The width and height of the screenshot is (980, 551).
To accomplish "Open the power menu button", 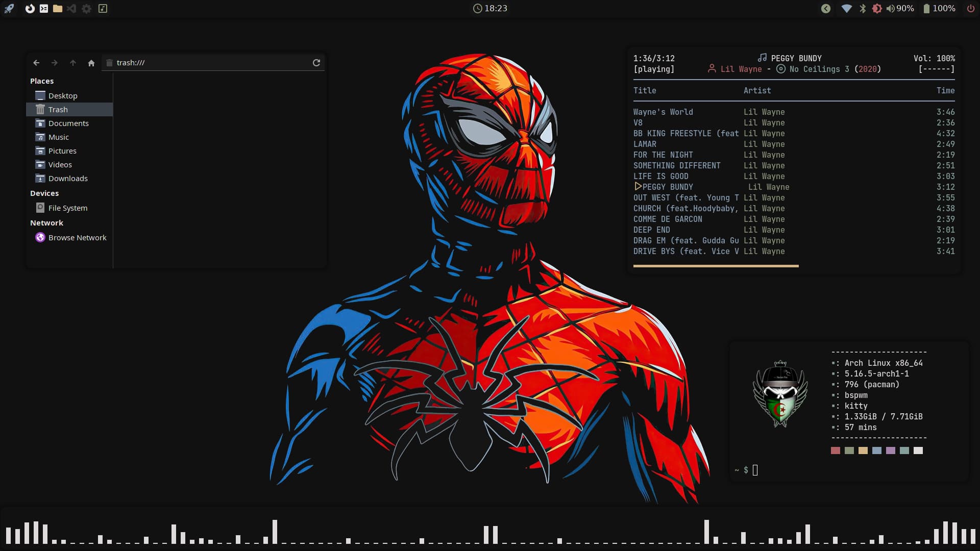I will tap(970, 9).
